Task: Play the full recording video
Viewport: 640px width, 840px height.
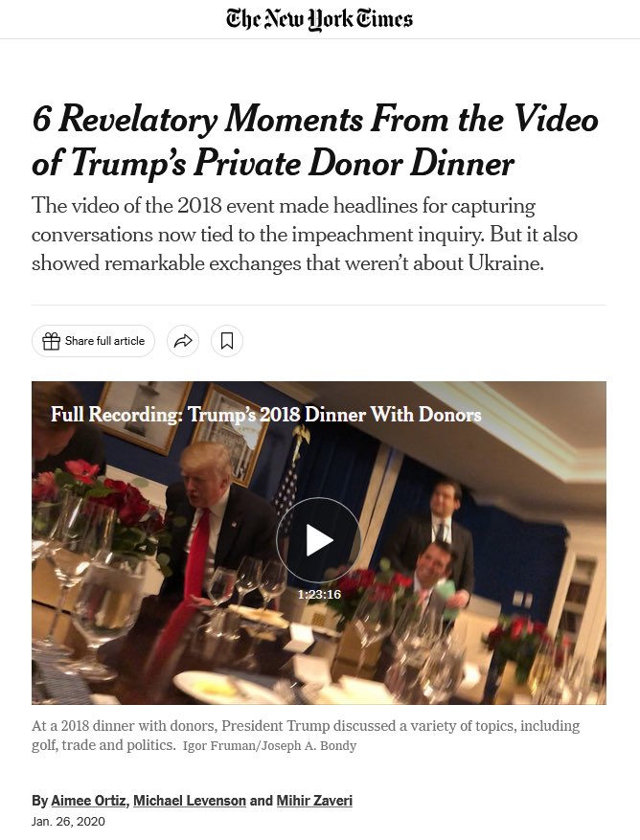Action: 319,539
